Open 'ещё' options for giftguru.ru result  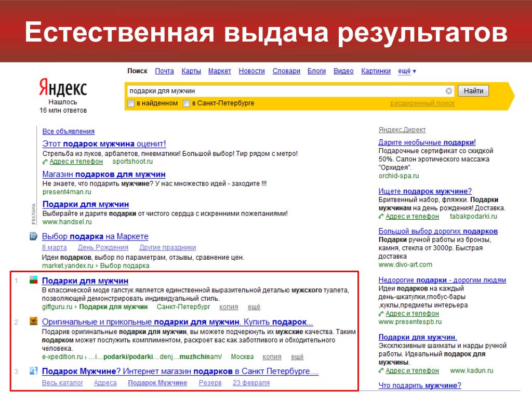254,307
